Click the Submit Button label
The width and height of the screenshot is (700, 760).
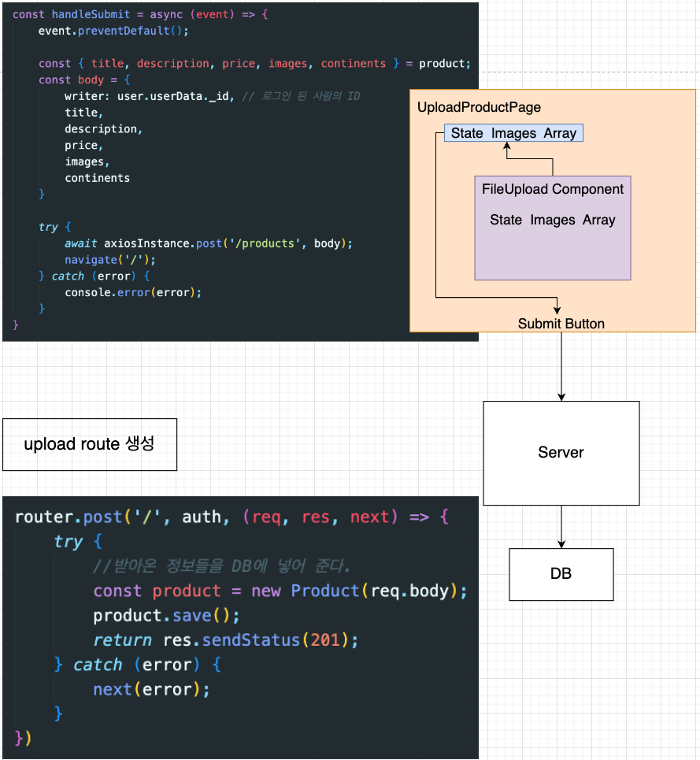click(x=561, y=323)
